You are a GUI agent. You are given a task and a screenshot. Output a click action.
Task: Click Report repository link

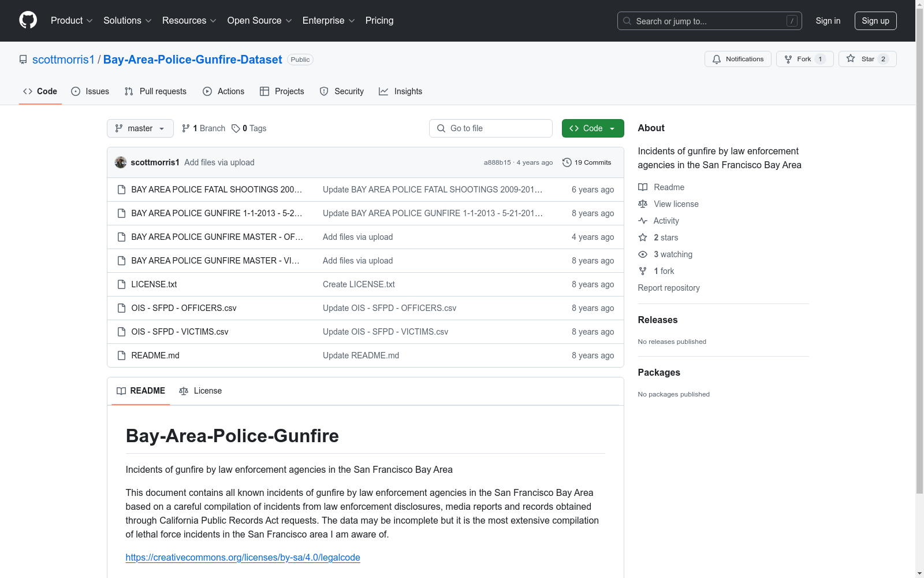pos(669,288)
